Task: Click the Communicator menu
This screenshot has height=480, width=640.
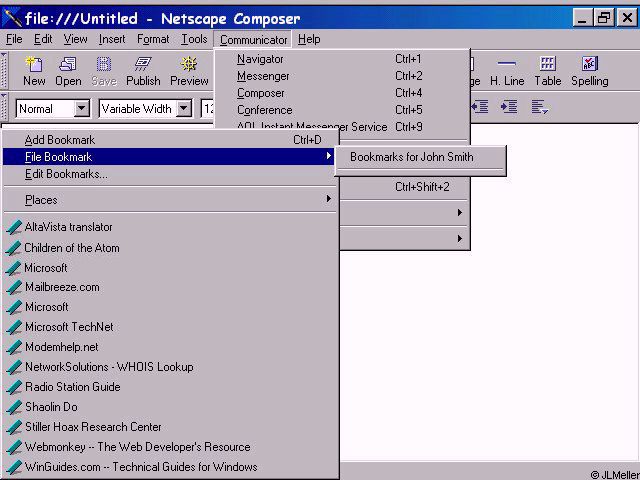Action: coord(253,40)
